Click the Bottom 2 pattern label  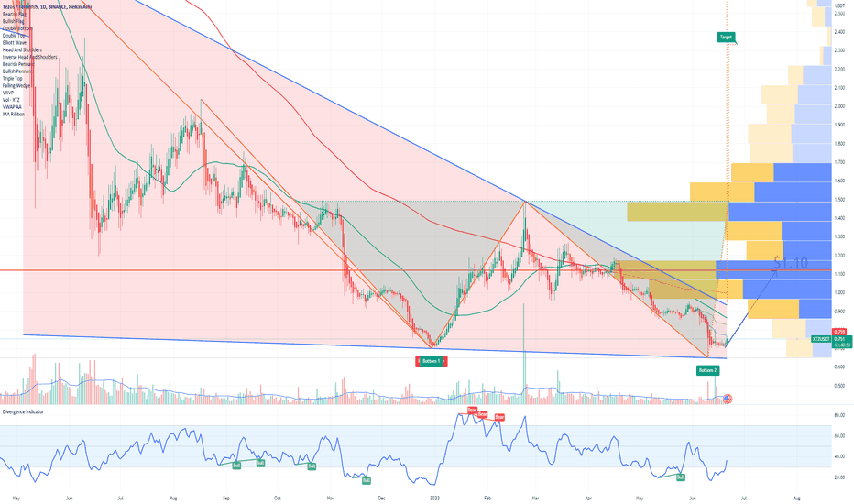(707, 370)
